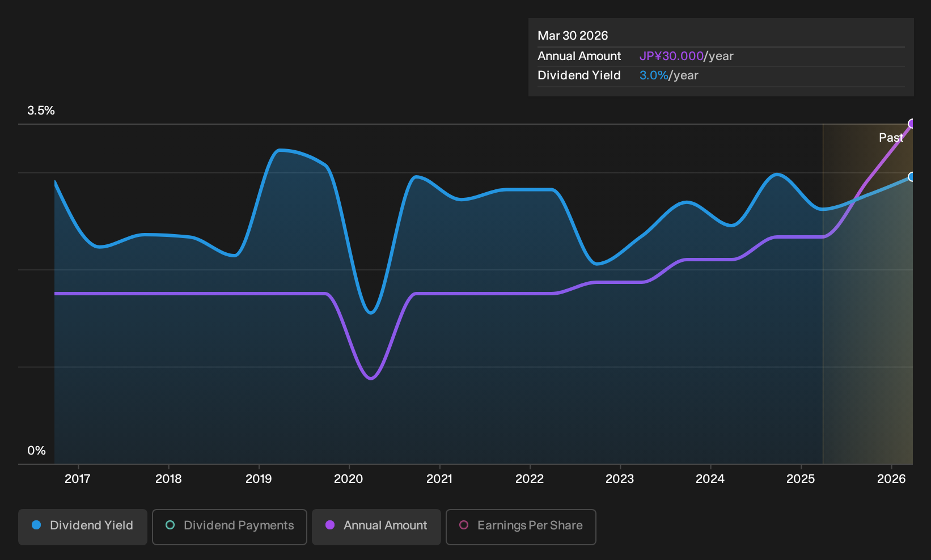
Task: Click the pink Earnings Per Share circle
Action: (x=464, y=525)
